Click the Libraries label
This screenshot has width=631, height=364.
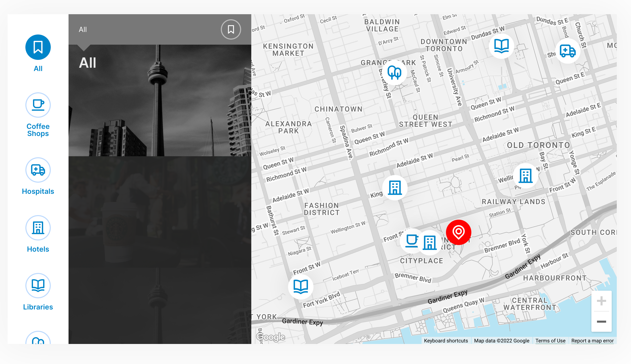click(x=38, y=307)
